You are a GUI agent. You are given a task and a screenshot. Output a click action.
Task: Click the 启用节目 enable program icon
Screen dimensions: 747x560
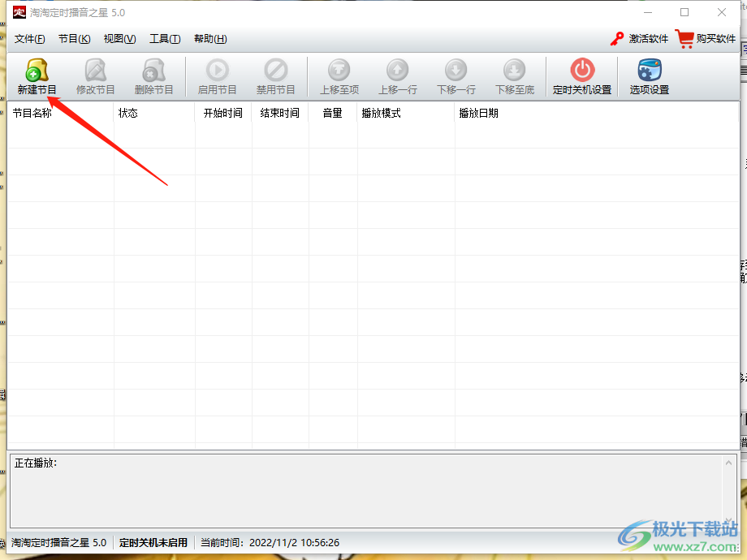click(218, 71)
